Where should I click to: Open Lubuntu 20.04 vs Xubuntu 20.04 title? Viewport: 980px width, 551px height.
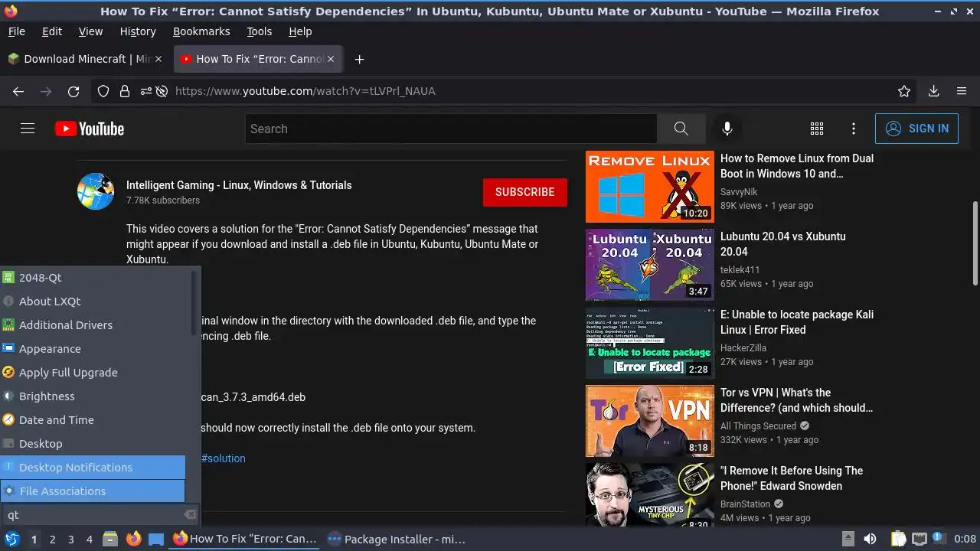tap(783, 244)
